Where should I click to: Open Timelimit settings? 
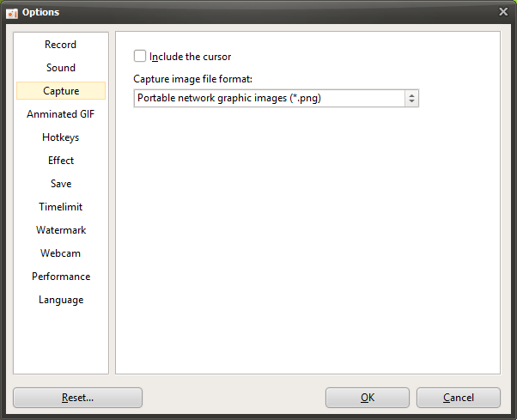point(61,207)
